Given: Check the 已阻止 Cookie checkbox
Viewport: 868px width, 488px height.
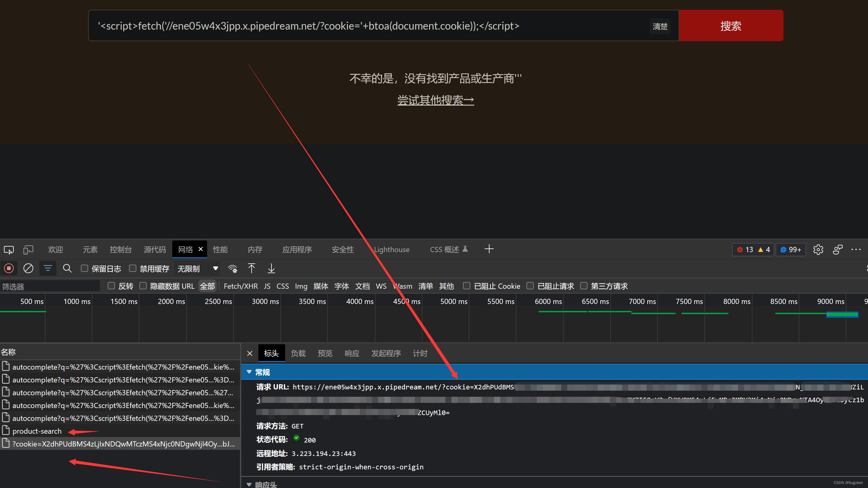Looking at the screenshot, I should coord(466,286).
